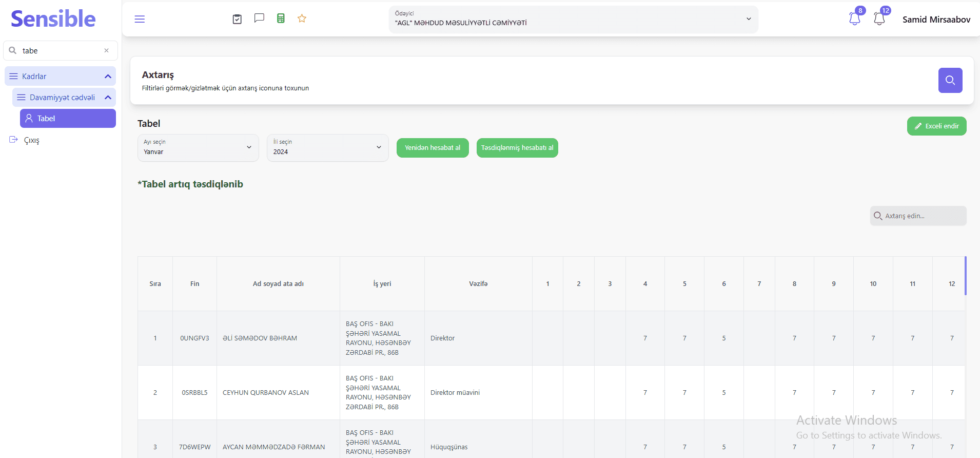Screen dimensions: 980x458
Task: Click the Fin column header
Action: pos(194,283)
